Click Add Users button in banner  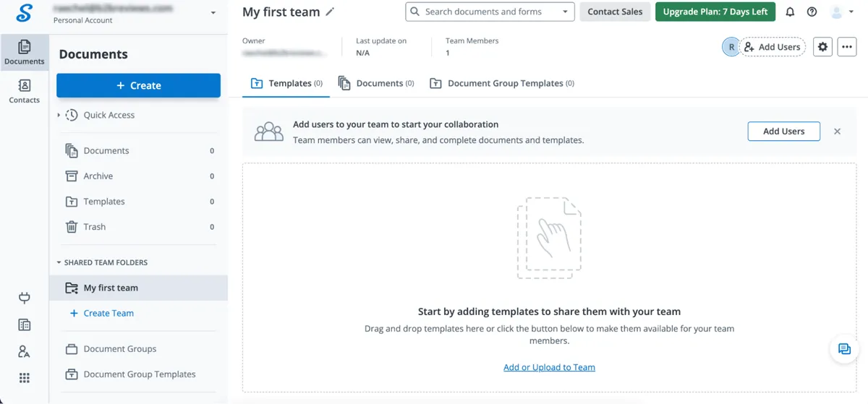click(783, 132)
